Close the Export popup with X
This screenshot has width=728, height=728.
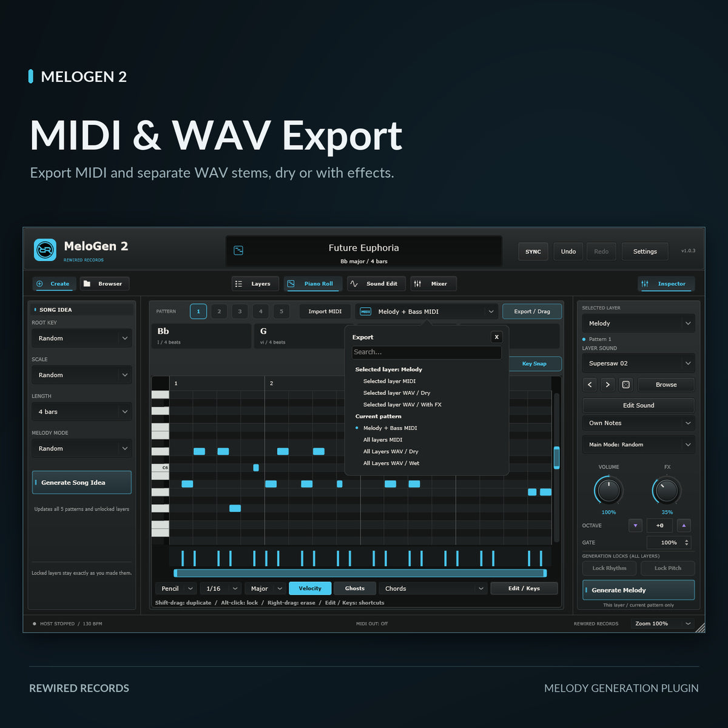[x=496, y=337]
